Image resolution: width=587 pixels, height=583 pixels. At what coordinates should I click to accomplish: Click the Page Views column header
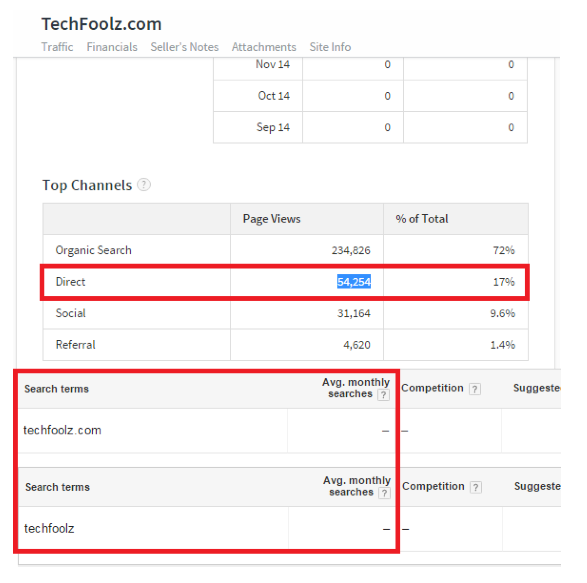271,219
